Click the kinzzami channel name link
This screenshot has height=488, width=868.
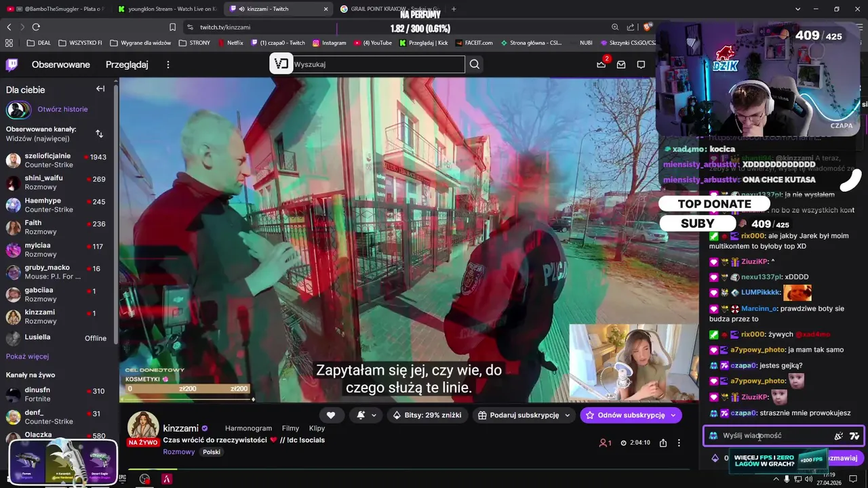[x=180, y=428]
